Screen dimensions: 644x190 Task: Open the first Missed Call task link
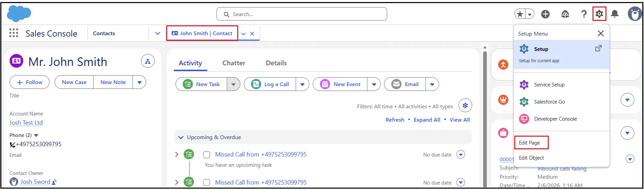pyautogui.click(x=261, y=154)
